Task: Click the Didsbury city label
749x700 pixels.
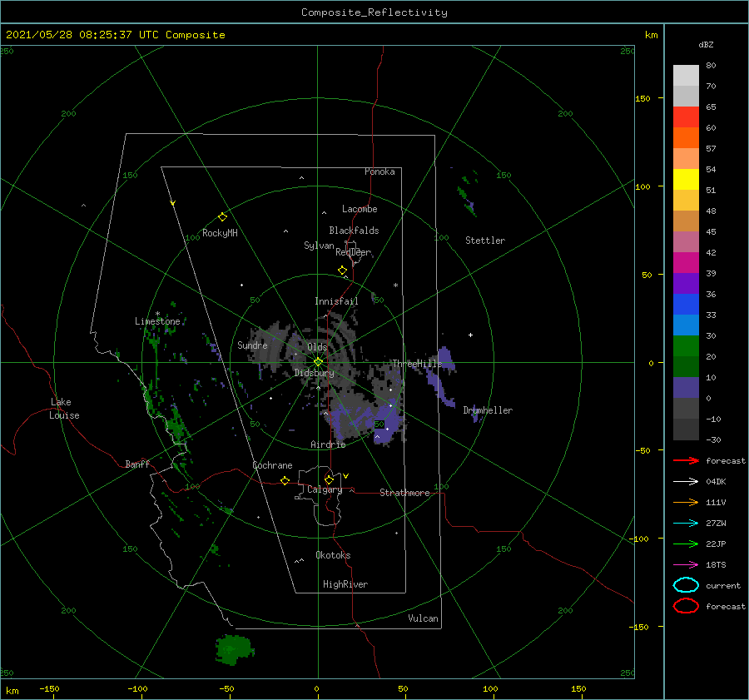Action: point(314,373)
